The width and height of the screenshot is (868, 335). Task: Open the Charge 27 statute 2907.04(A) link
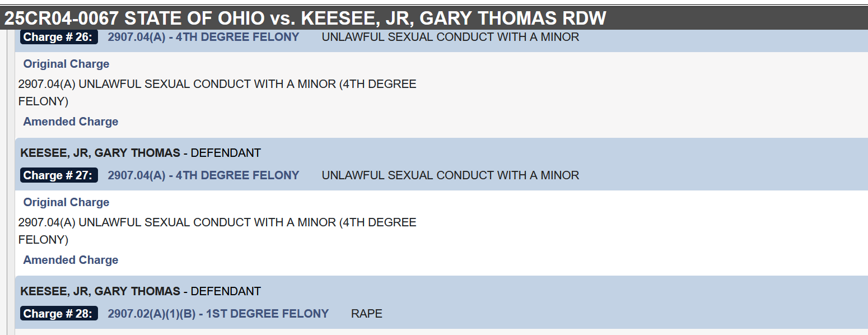(x=203, y=175)
